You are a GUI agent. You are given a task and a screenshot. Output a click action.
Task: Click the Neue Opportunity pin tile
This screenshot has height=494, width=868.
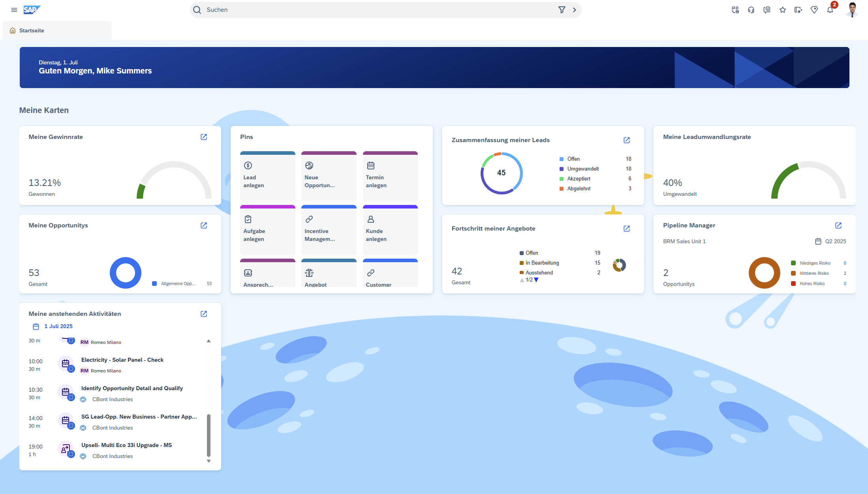[329, 176]
